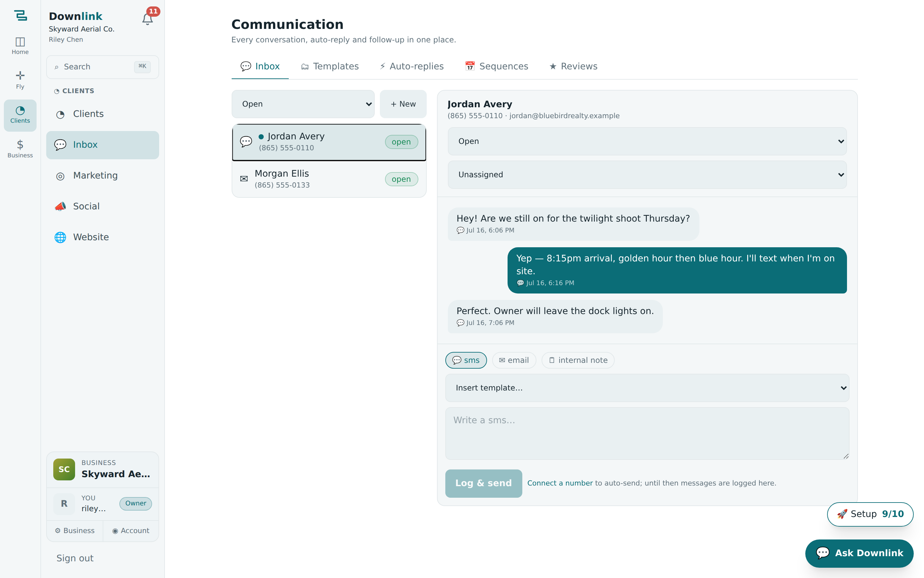Open the Business dollar icon

pos(20,149)
